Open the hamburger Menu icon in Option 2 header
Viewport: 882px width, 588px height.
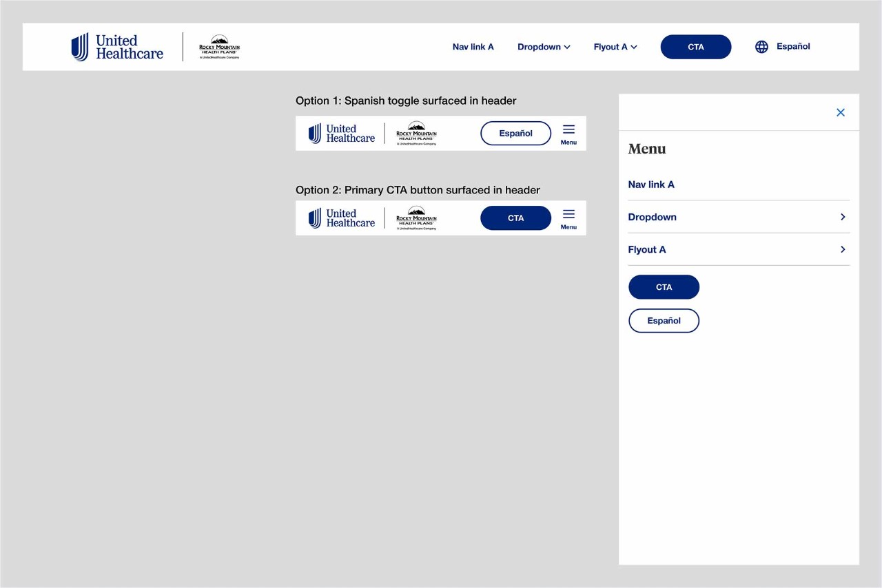click(x=568, y=218)
